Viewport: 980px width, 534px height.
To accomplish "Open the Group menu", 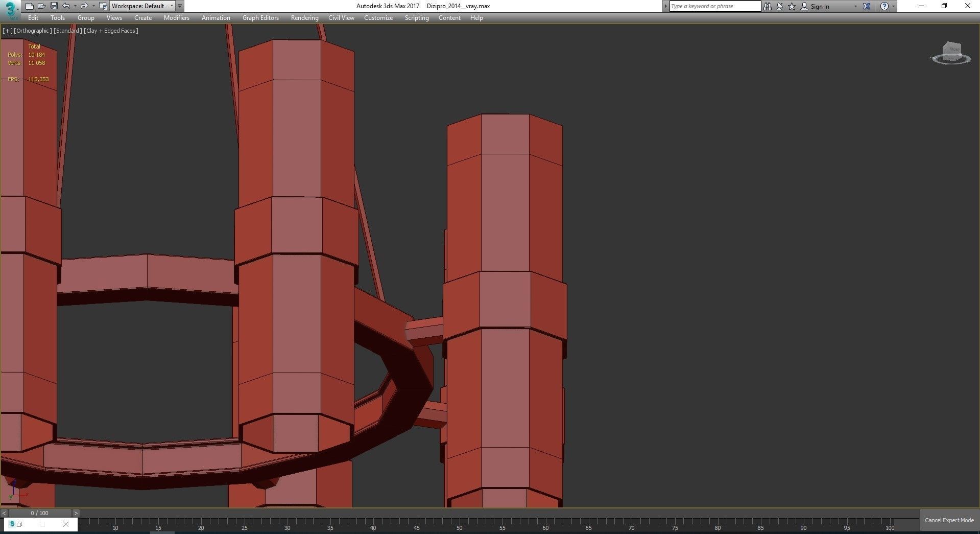I will (86, 18).
